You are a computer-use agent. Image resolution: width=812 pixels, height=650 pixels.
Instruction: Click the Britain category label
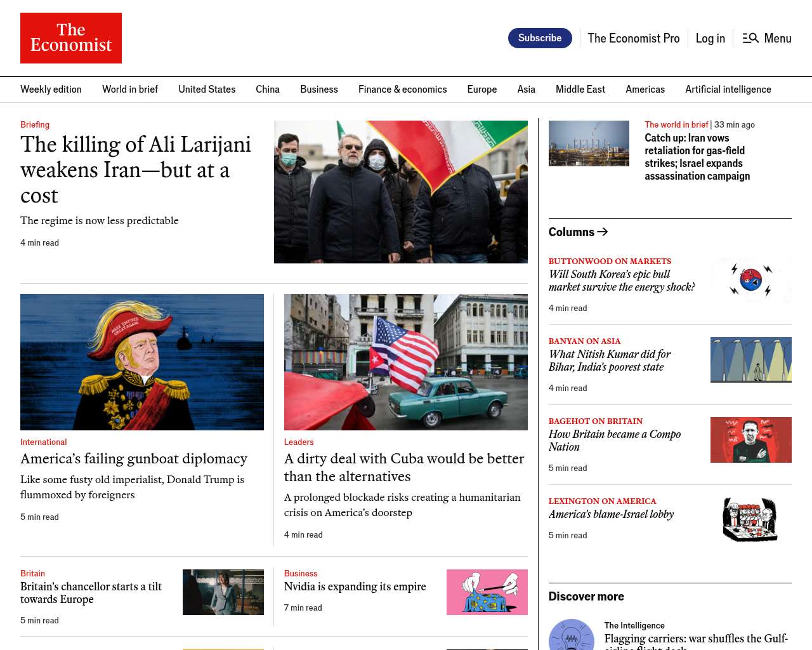point(32,573)
